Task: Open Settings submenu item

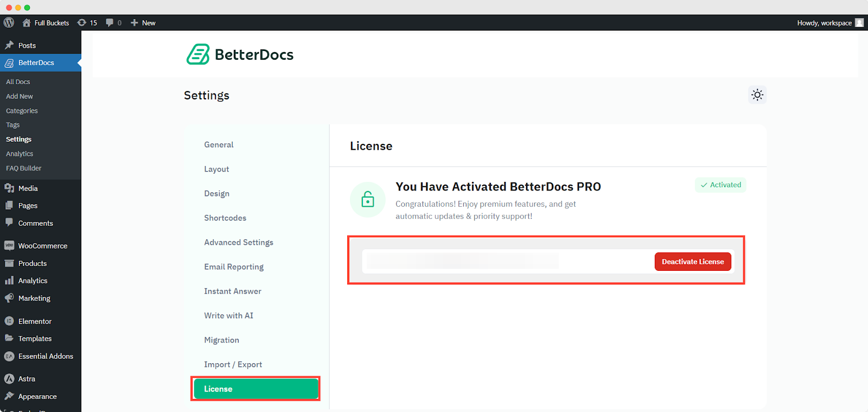Action: point(18,140)
